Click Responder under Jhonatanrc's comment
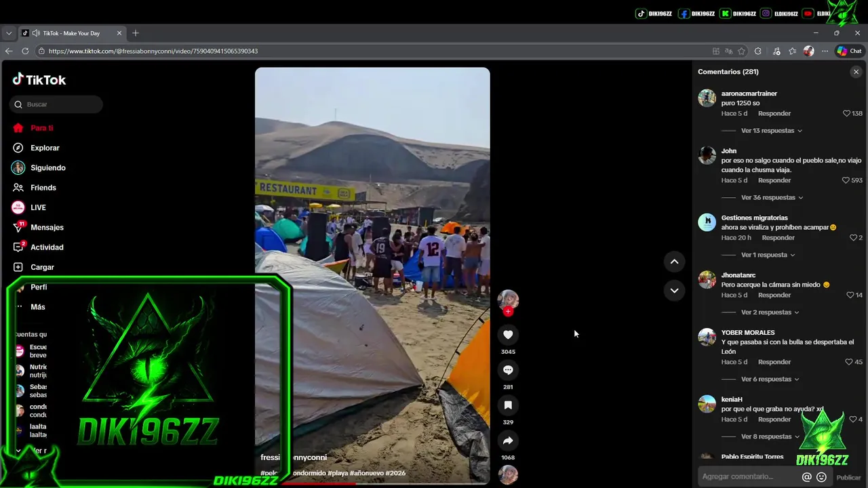 (774, 295)
